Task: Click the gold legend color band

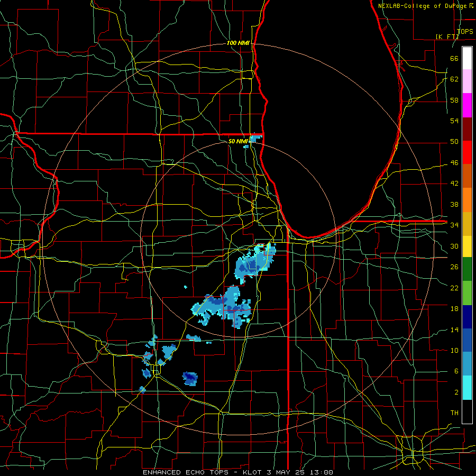Action: point(467,223)
